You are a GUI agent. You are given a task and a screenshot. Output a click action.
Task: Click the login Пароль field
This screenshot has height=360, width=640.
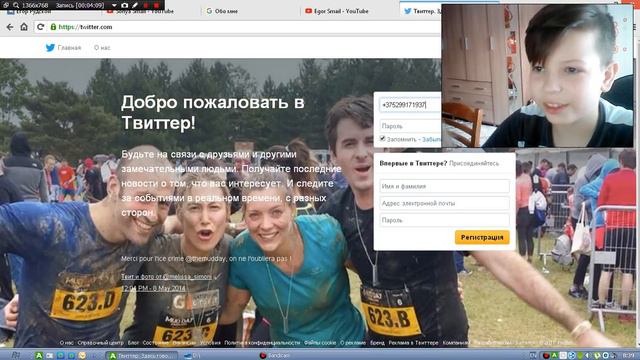click(x=410, y=126)
